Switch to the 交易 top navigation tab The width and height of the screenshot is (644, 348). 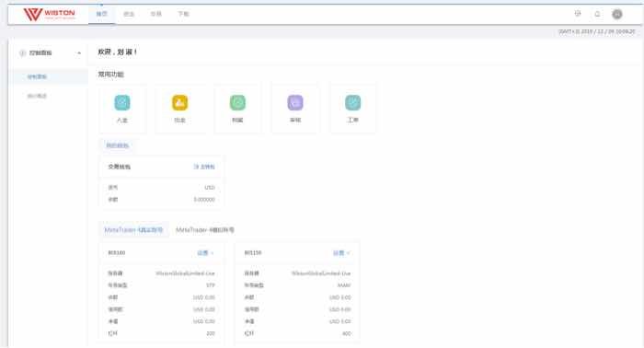click(x=156, y=14)
